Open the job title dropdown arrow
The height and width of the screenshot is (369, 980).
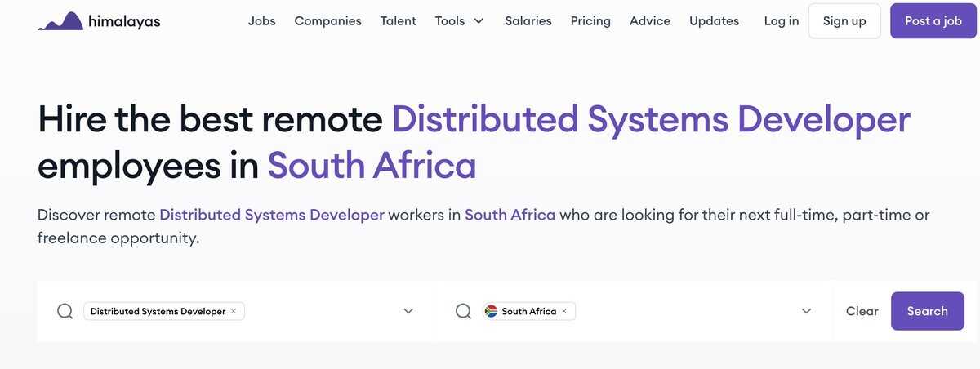(408, 311)
